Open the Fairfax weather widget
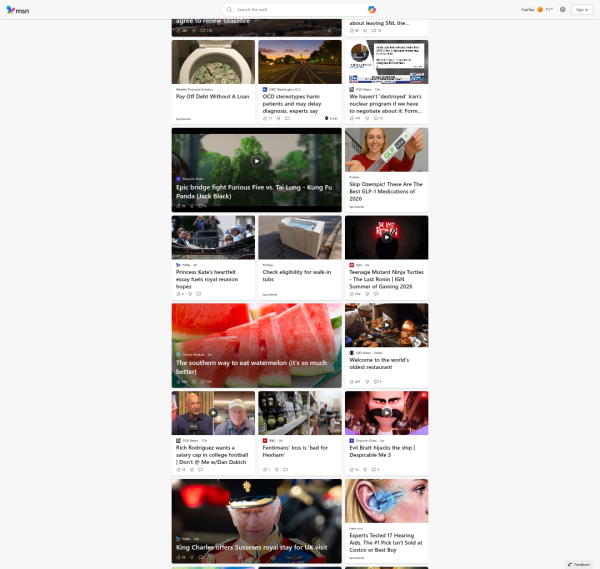Screen dimensions: 600x569 coord(536,10)
